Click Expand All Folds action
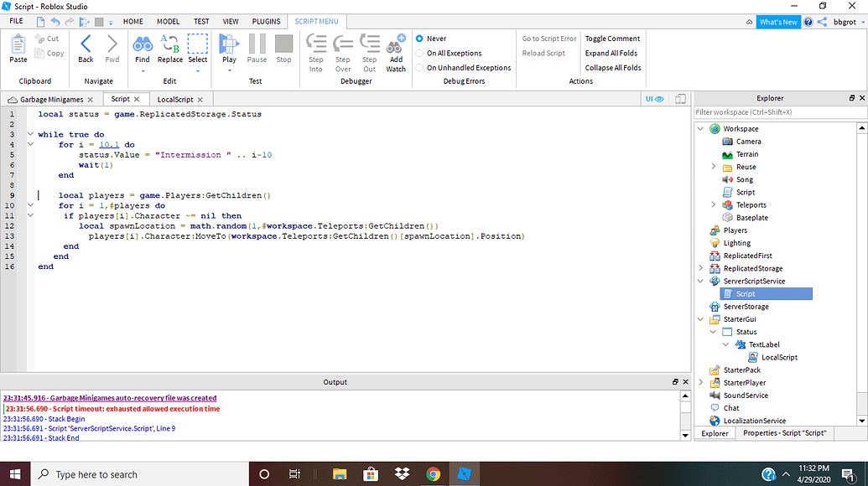 [x=612, y=54]
